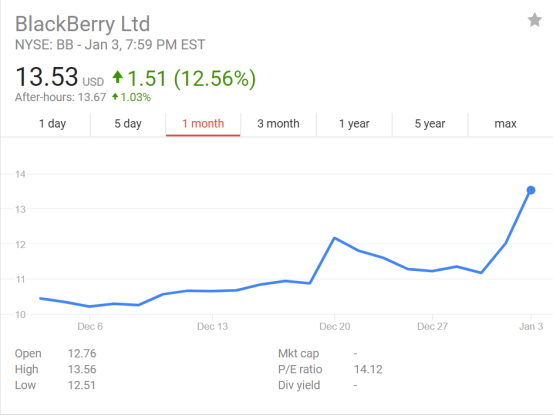Screen dimensions: 554x415
Task: Click the star favorite icon
Action: click(x=535, y=20)
